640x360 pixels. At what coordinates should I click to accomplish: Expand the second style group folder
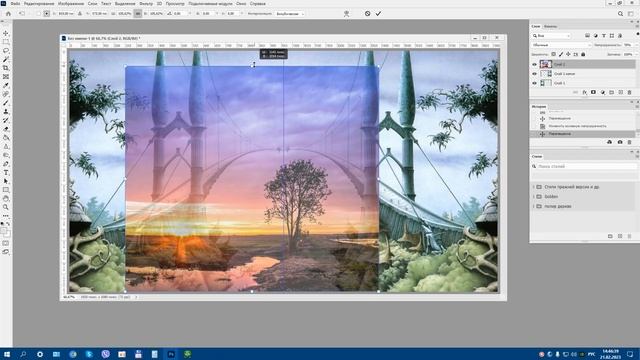[534, 197]
